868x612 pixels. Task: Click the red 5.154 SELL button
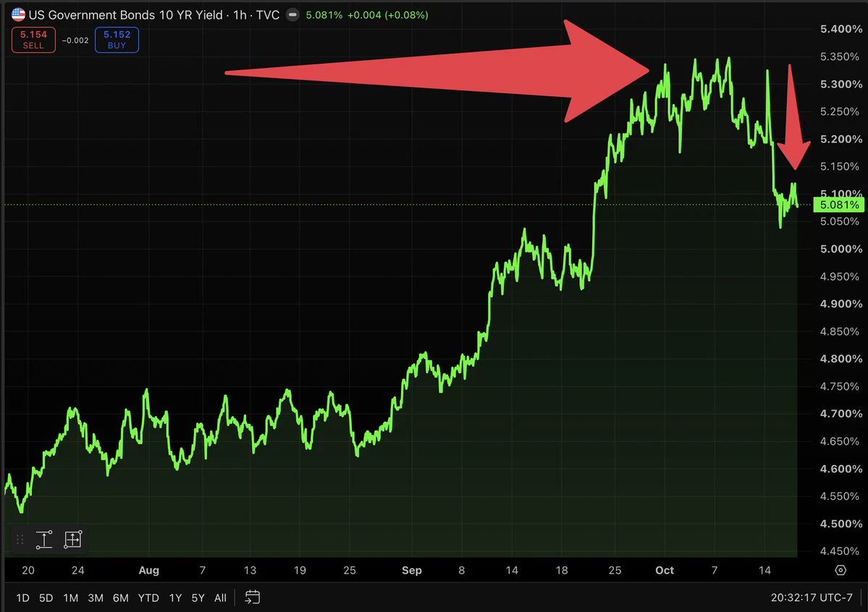33,40
